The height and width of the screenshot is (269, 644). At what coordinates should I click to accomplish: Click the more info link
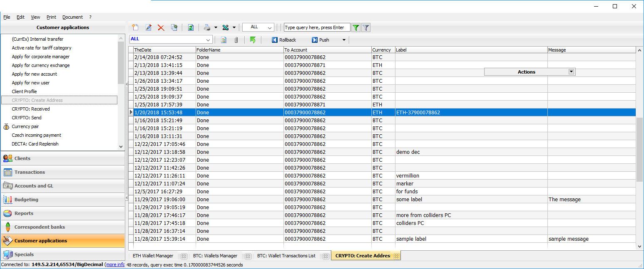115,264
